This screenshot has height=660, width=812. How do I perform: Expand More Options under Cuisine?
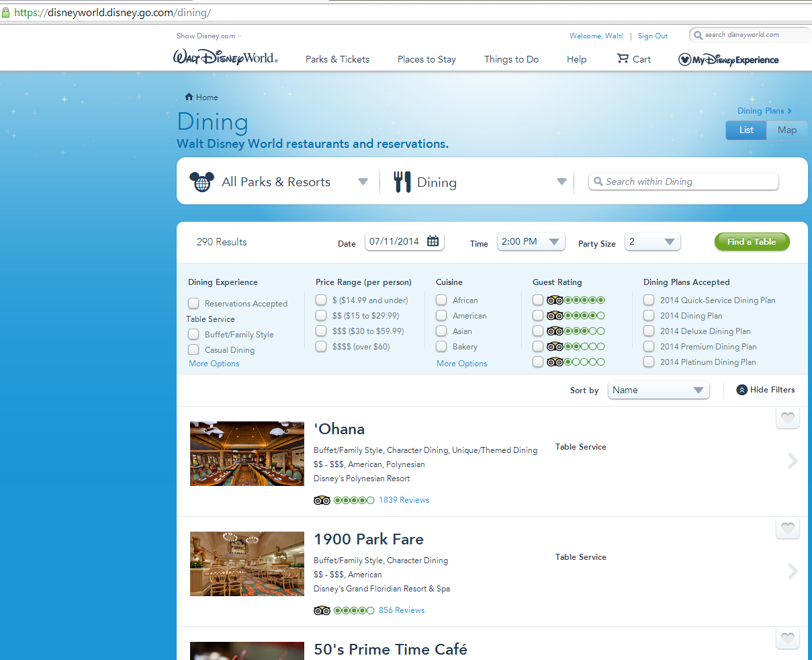tap(462, 364)
